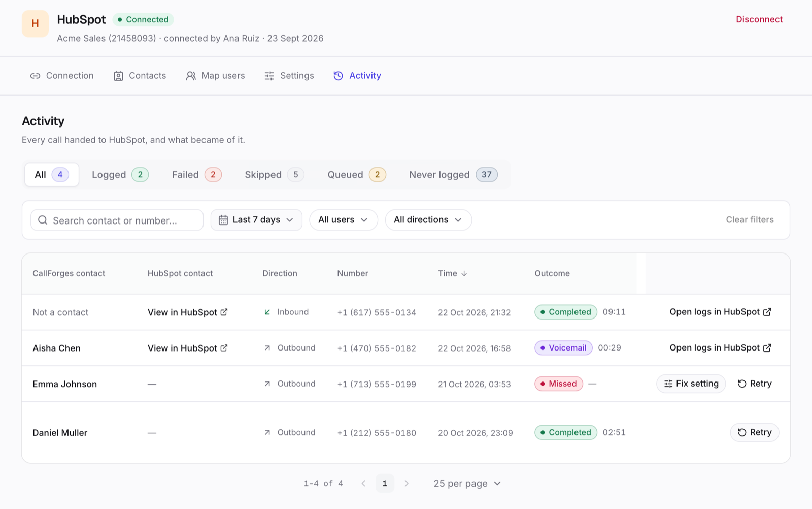812x509 pixels.
Task: Click the Outbound arrow icon in Aisha Chen row
Action: (x=267, y=348)
